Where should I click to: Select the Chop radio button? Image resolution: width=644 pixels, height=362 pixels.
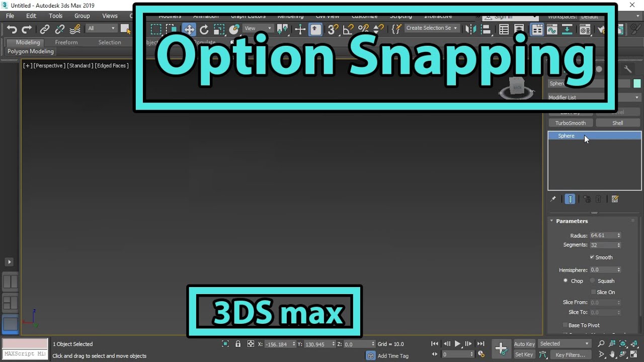tap(566, 281)
